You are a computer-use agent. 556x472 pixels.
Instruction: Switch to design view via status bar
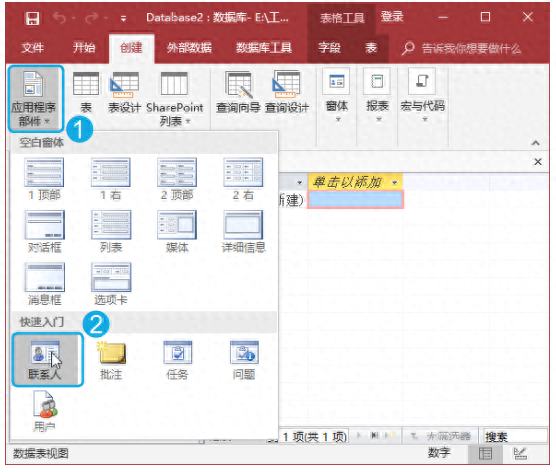point(520,454)
